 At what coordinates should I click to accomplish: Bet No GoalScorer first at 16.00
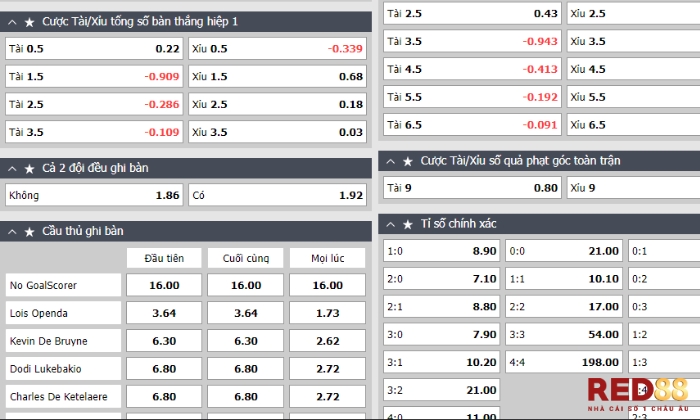tap(164, 285)
